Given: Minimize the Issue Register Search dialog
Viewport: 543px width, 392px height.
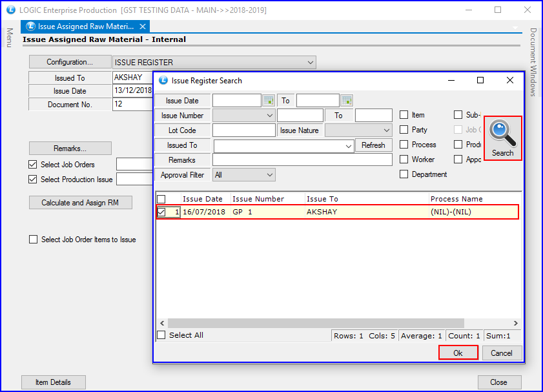Looking at the screenshot, I should pos(451,80).
